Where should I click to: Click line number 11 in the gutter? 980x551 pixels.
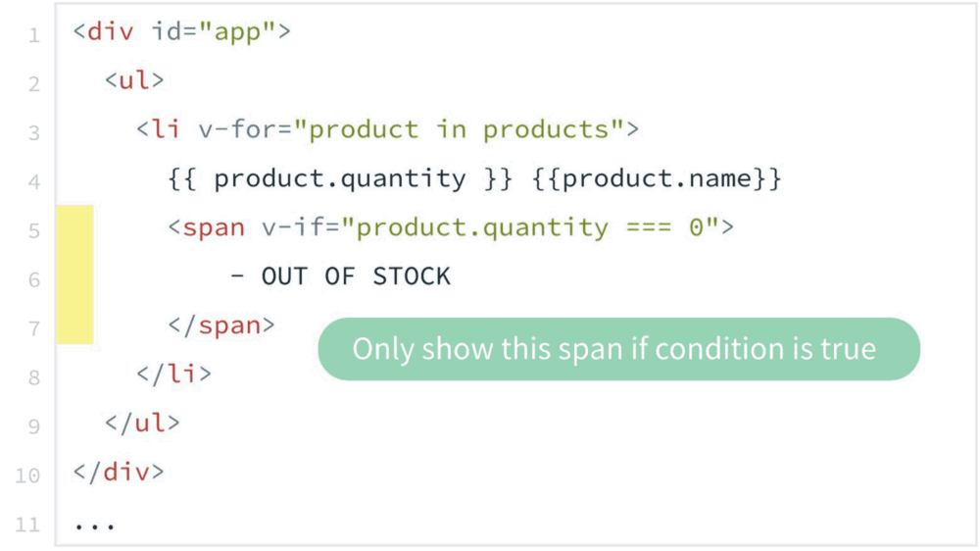point(28,525)
